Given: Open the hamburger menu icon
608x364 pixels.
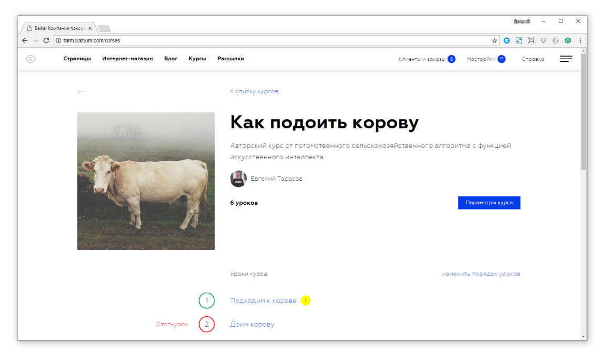Looking at the screenshot, I should tap(566, 59).
